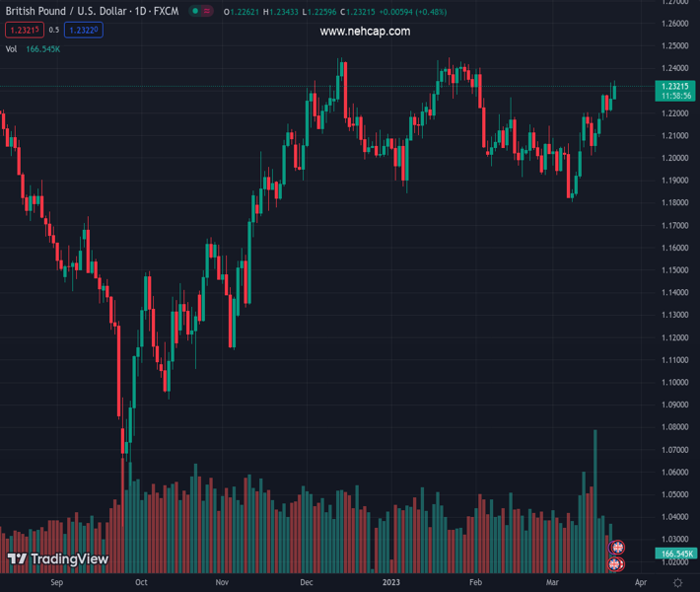Click the Sep label on time axis

[x=57, y=582]
